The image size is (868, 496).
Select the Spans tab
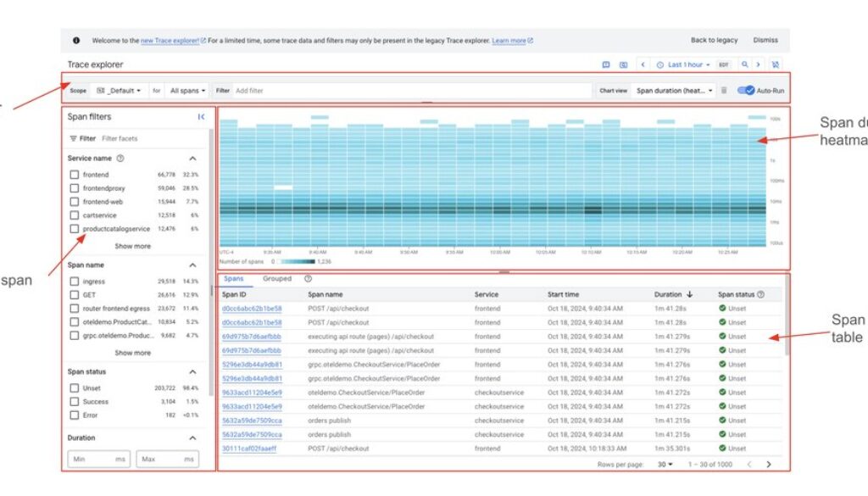(233, 279)
